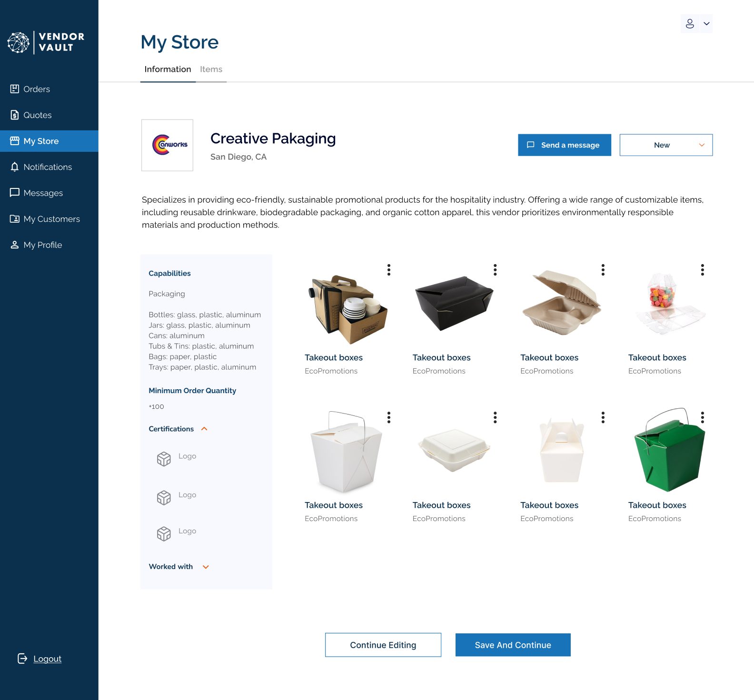
Task: Click the third certification Logo cube icon
Action: tap(164, 533)
